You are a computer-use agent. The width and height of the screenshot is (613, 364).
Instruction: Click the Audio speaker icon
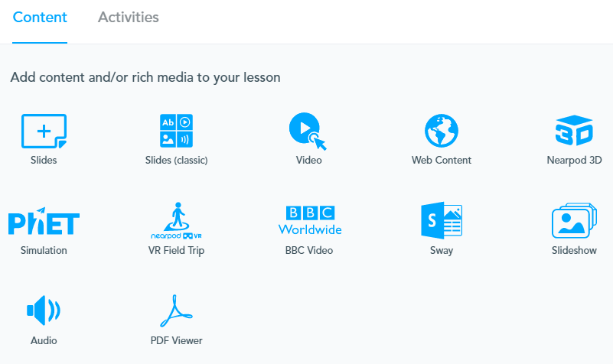coord(44,310)
